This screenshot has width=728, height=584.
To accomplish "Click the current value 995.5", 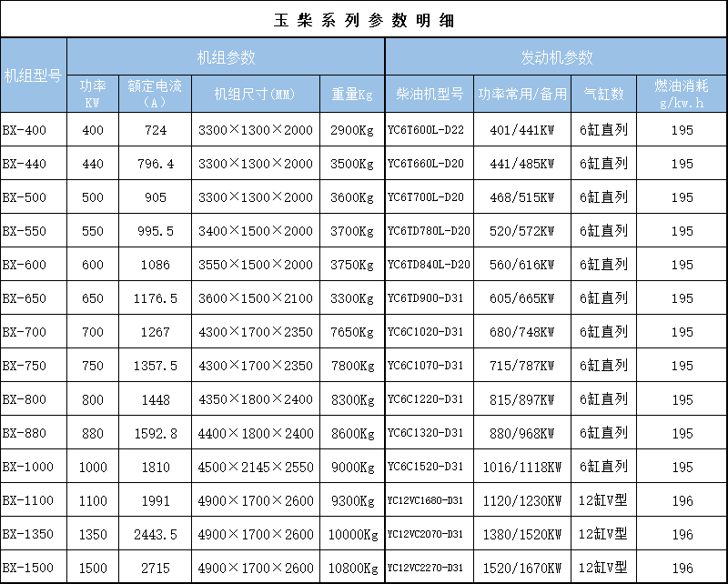I will point(156,231).
